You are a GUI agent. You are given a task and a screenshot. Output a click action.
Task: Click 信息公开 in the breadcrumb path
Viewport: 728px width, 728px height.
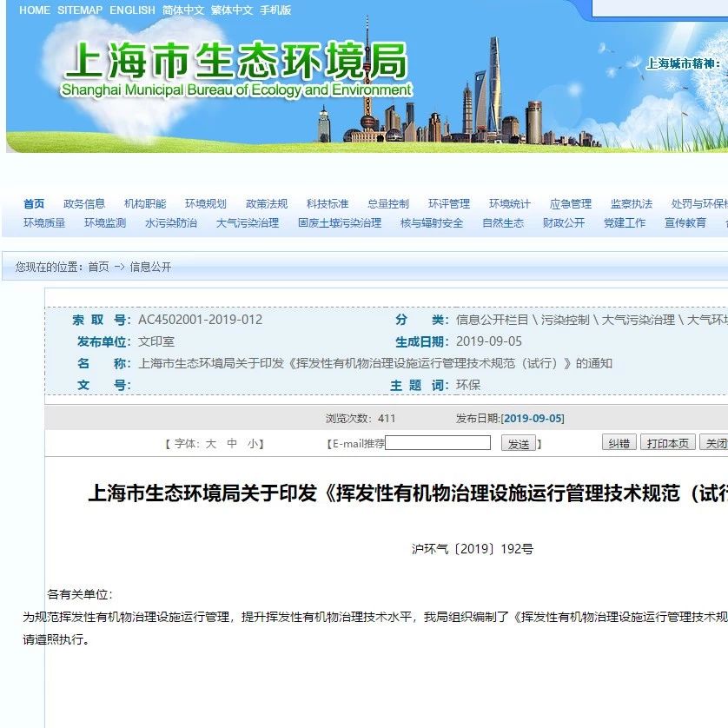point(150,267)
